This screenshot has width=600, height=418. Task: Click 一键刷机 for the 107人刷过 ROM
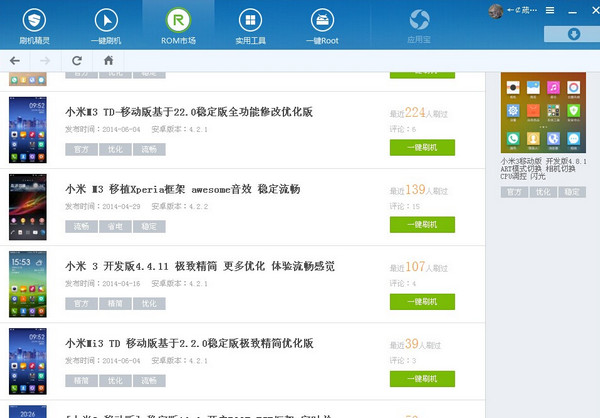click(422, 302)
